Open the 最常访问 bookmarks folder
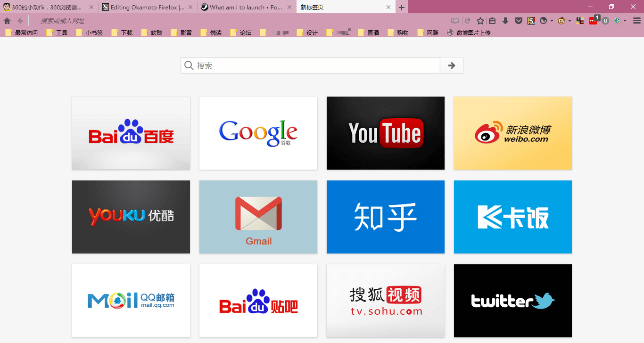 coord(21,33)
